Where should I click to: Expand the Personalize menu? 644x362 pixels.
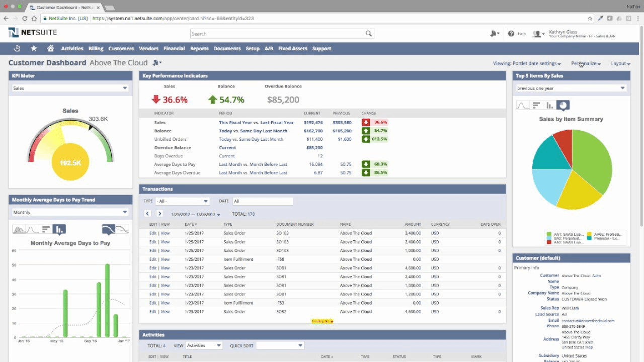pos(586,63)
